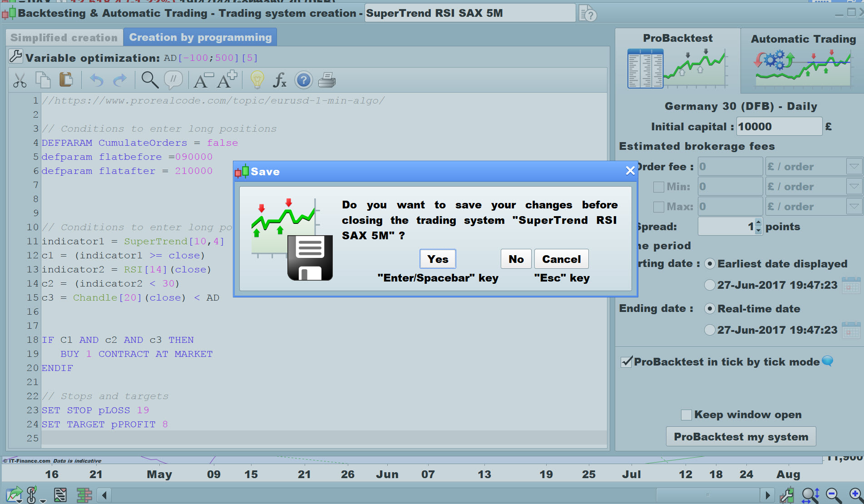This screenshot has width=864, height=504.
Task: Open the ProBacktest tab
Action: point(677,60)
